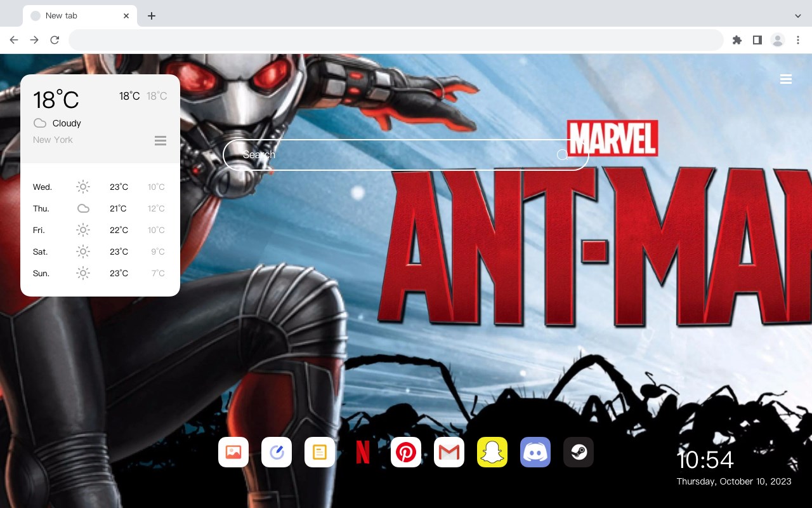Click the cloudy weather icon

tap(40, 123)
